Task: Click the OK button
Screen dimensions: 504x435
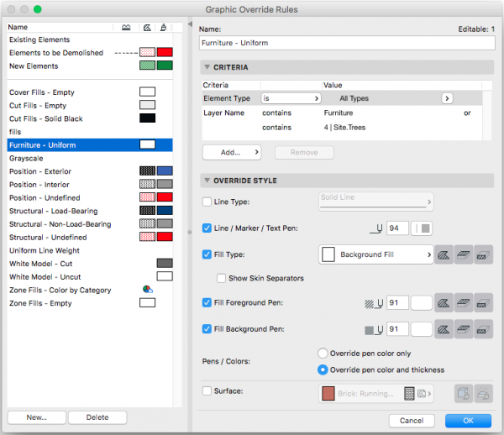Action: pos(468,420)
